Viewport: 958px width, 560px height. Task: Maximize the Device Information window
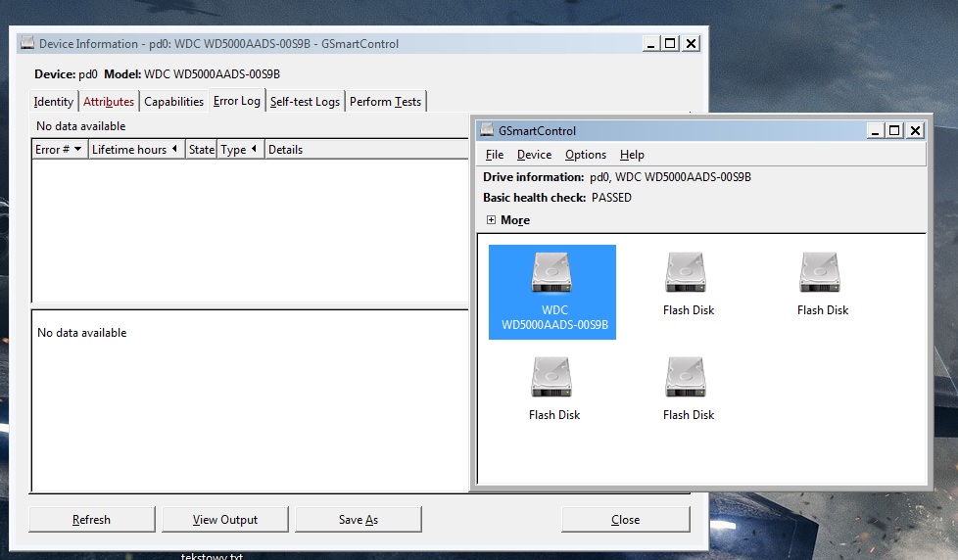(x=670, y=43)
